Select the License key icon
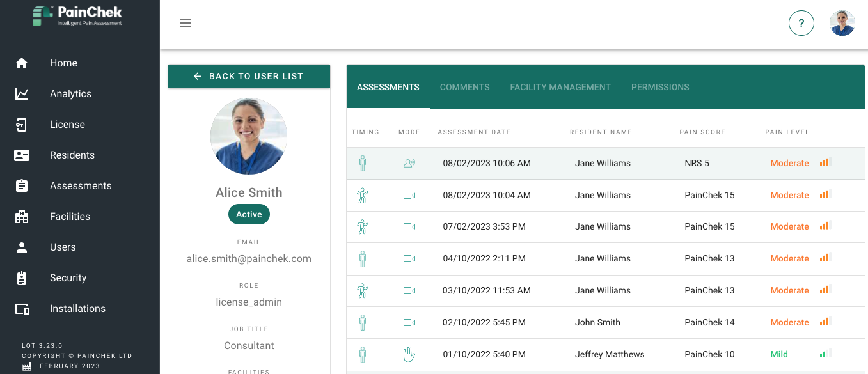Screen dimensions: 868x374 [22, 125]
